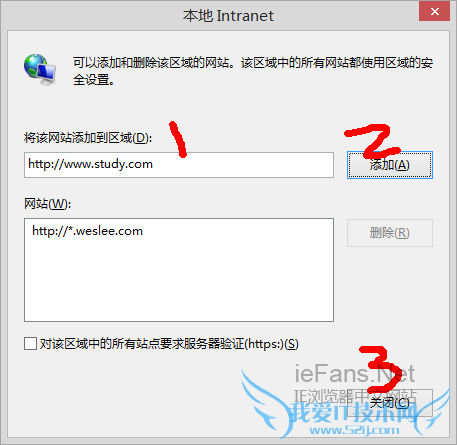Image resolution: width=457 pixels, height=445 pixels.
Task: Click the red handwritten number 2 annotation
Action: point(372,141)
